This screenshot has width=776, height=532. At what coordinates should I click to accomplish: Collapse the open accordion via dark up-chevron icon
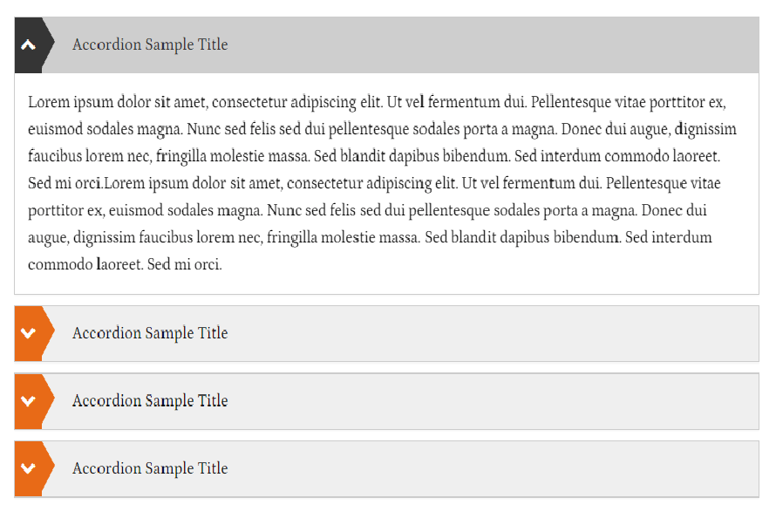click(29, 45)
